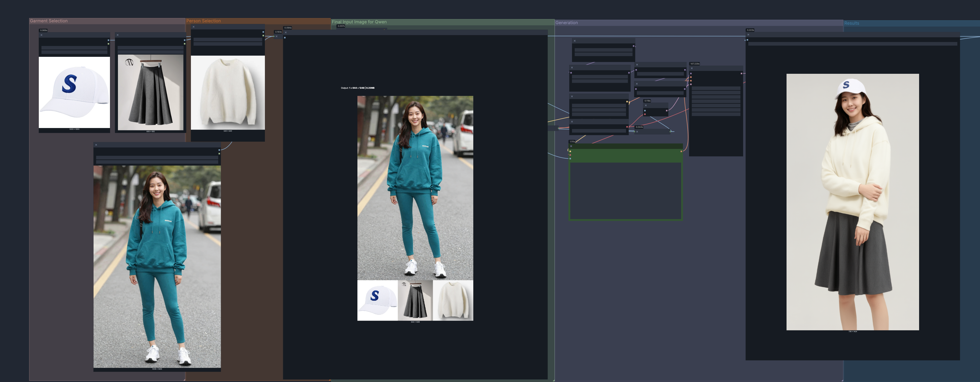Collapse the green highlighted node
This screenshot has height=382, width=980.
pos(571,146)
